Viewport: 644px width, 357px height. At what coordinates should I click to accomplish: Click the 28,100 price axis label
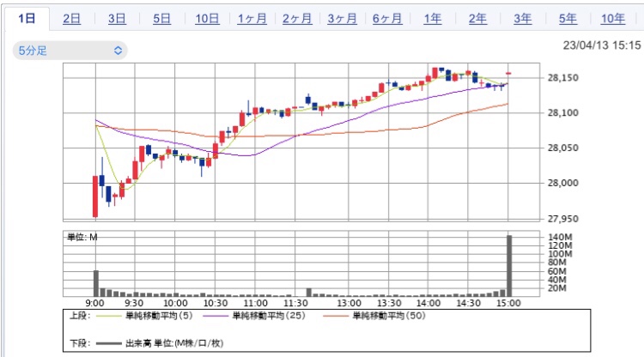point(562,112)
